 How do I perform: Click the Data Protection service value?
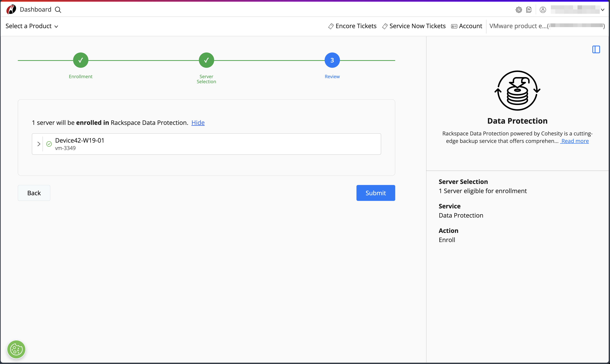[x=461, y=215]
